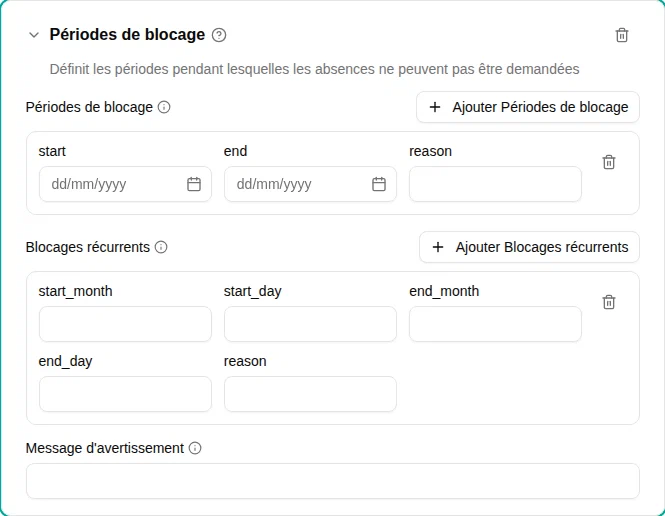Click the end_day label
This screenshot has width=665, height=516.
65,361
